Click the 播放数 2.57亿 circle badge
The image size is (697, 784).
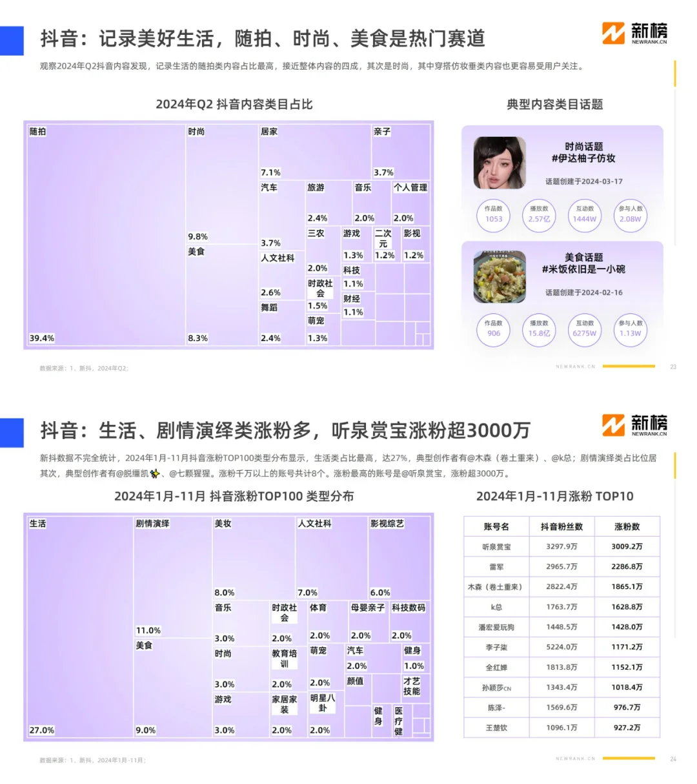point(539,216)
